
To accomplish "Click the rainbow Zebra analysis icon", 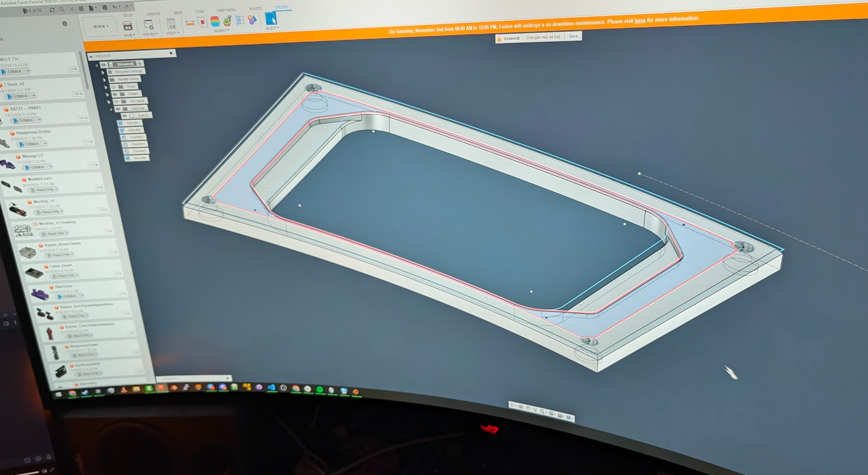I will (x=215, y=21).
